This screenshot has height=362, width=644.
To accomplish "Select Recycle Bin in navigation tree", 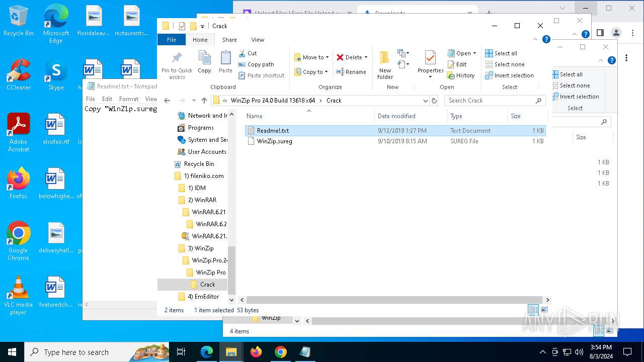I will (x=194, y=164).
